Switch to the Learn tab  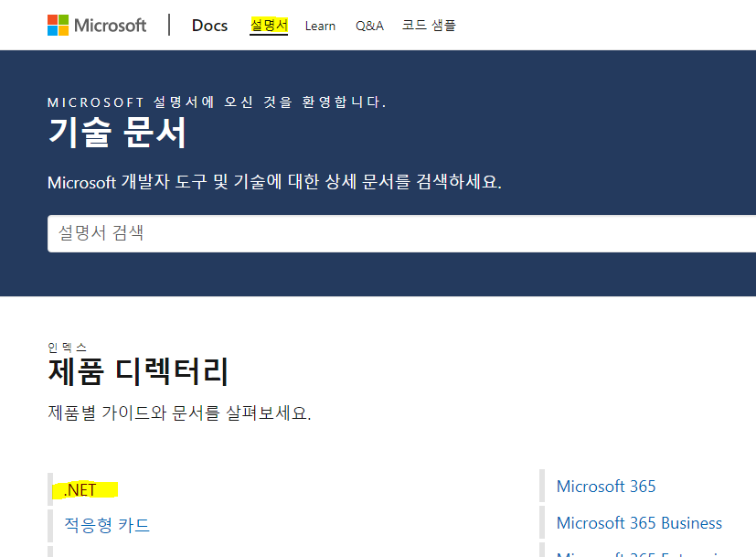coord(320,26)
